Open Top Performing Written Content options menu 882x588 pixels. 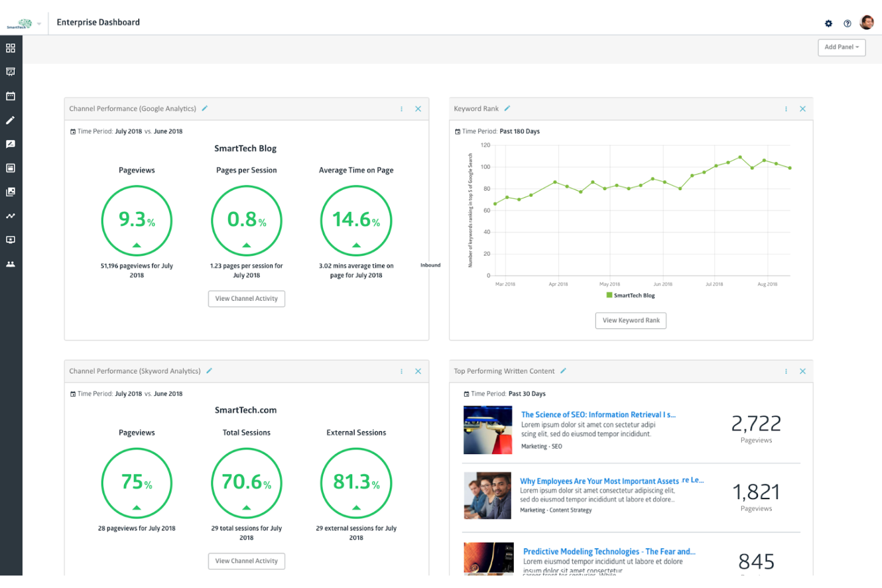[786, 371]
